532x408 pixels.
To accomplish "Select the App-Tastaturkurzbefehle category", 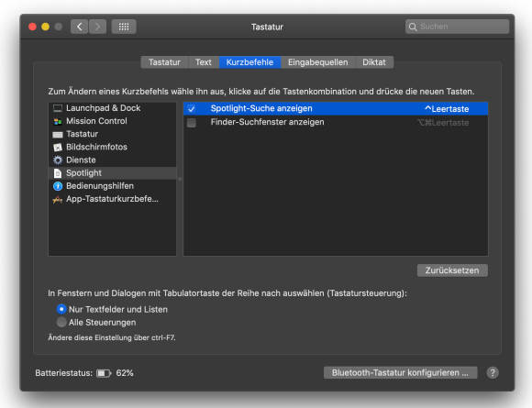I will coord(112,199).
